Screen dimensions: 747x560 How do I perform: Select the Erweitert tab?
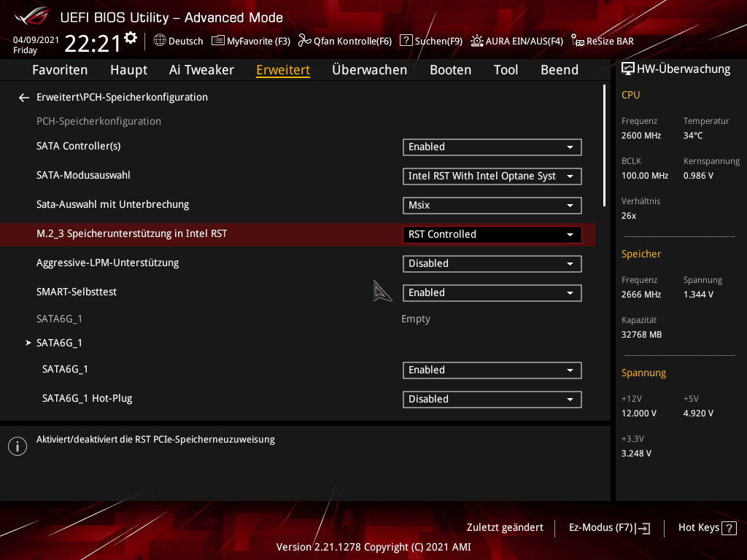click(283, 69)
